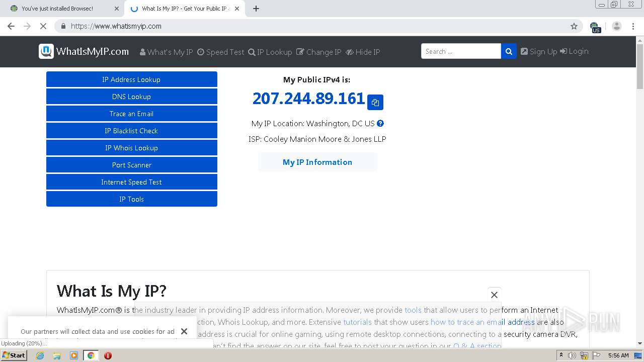Click the blue search magnifier button
Viewport: 644px width, 362px height.
509,51
